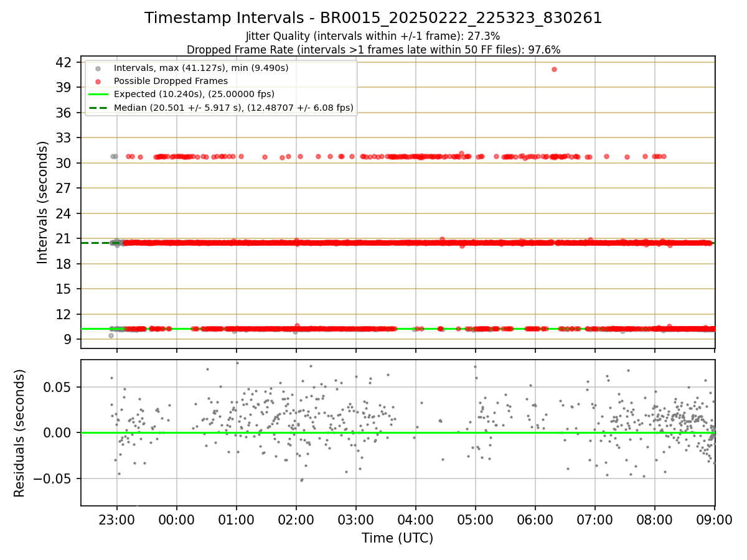The image size is (747, 560).
Task: Click the y-axis tick label '9'
Action: point(68,339)
